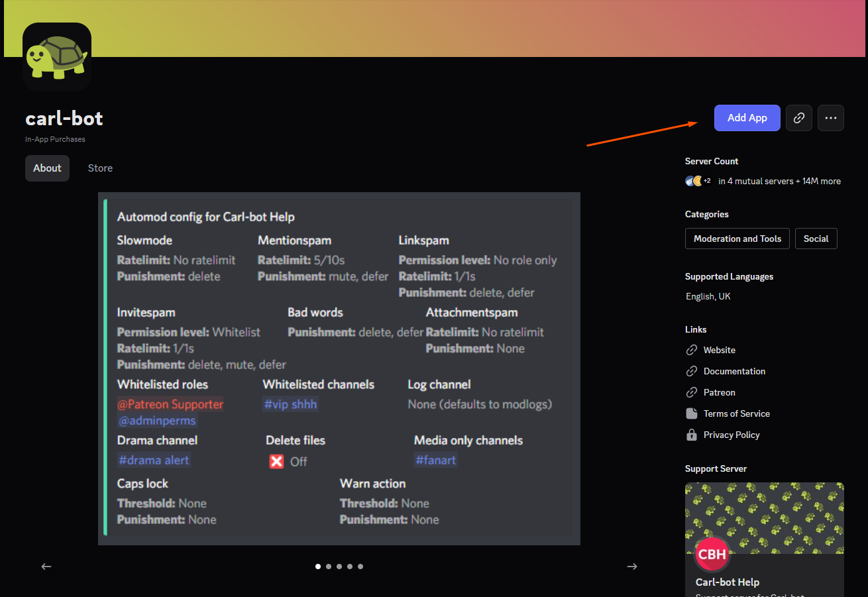
Task: Click the CBH support server avatar
Action: (712, 555)
